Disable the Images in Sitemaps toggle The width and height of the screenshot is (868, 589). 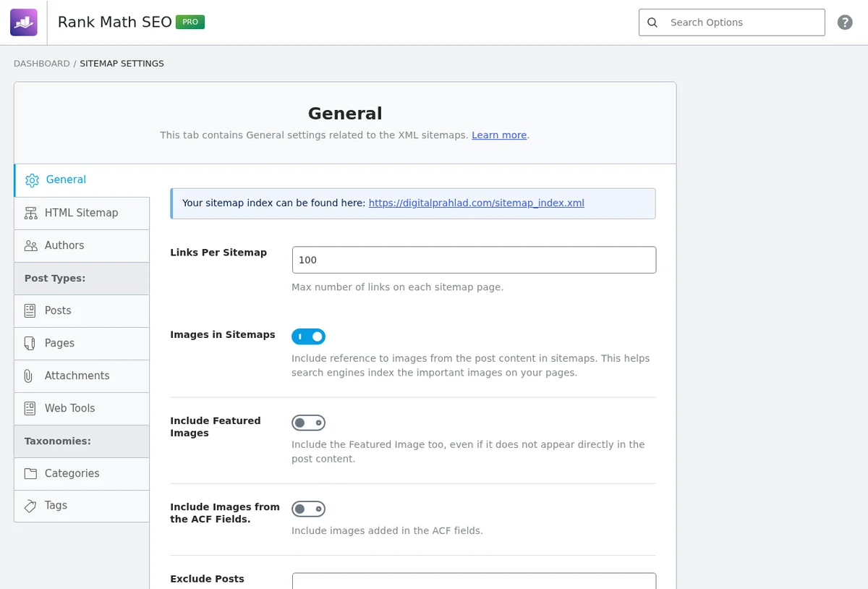click(309, 336)
